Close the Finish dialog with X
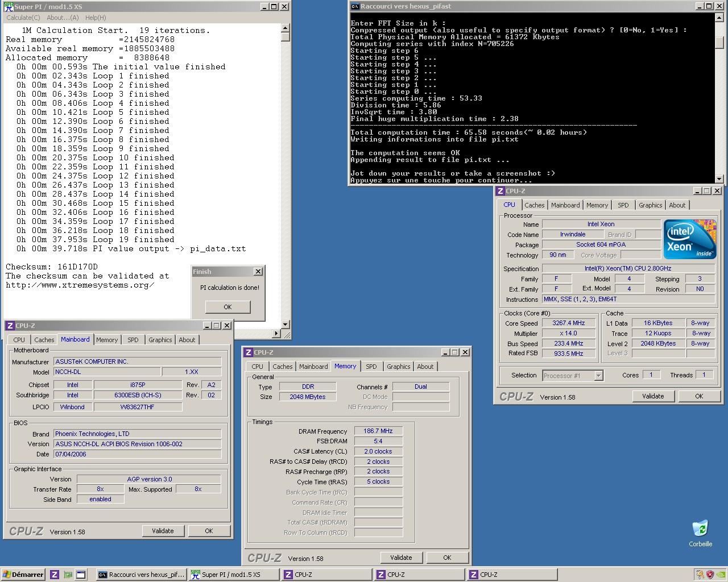 [258, 272]
